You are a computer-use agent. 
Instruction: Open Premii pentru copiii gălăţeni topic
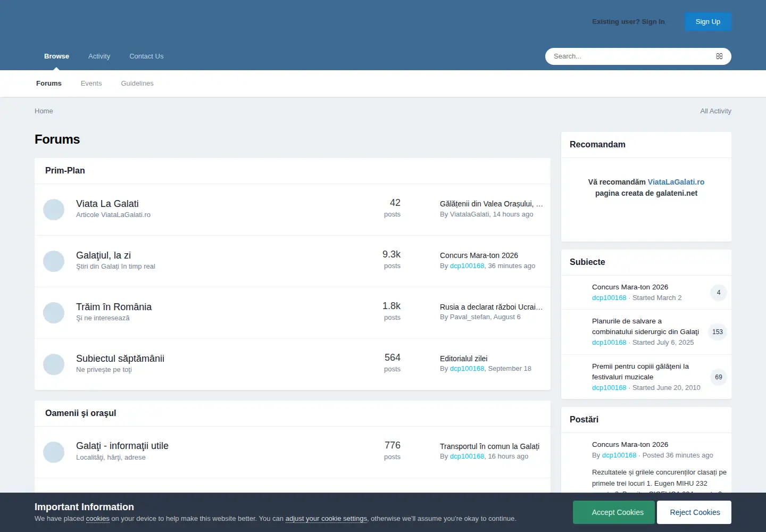[x=640, y=372]
